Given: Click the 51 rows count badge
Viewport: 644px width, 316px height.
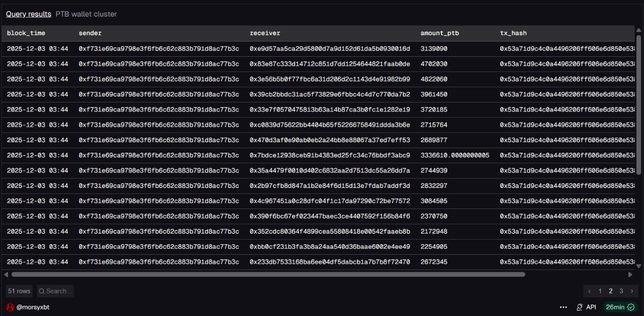Looking at the screenshot, I should tap(19, 291).
